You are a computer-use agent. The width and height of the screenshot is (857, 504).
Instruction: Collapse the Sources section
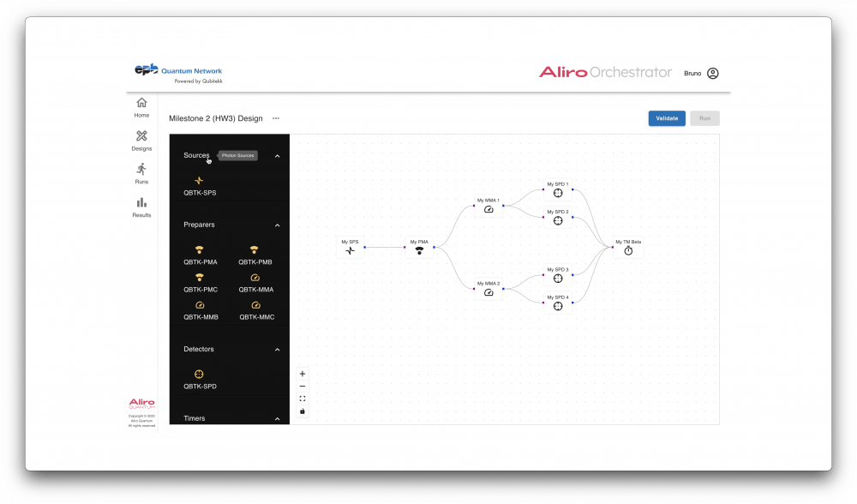point(277,156)
